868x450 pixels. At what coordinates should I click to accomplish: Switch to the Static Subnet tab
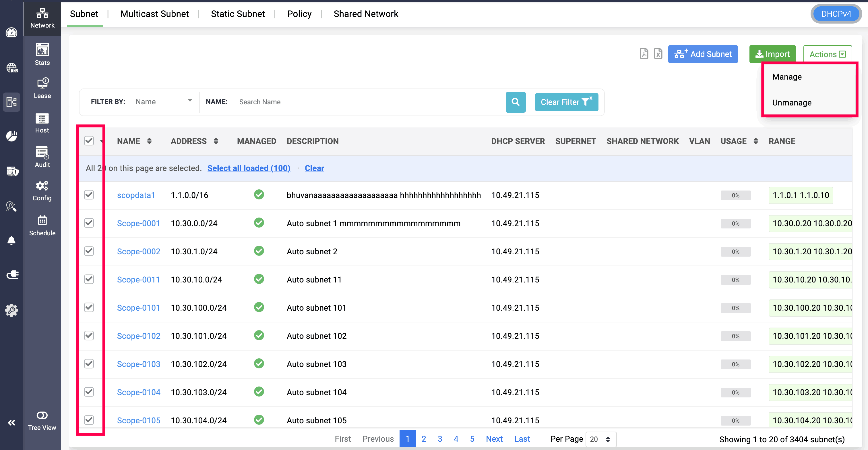pyautogui.click(x=238, y=14)
